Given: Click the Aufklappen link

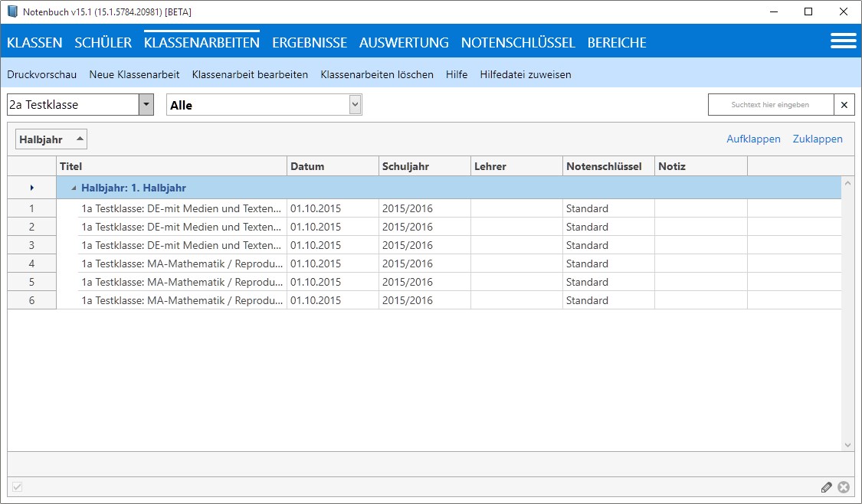Looking at the screenshot, I should click(x=753, y=139).
